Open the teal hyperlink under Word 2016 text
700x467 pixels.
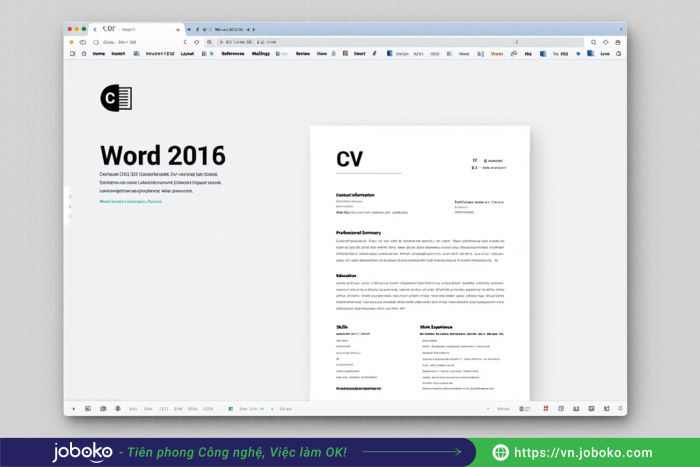[131, 201]
